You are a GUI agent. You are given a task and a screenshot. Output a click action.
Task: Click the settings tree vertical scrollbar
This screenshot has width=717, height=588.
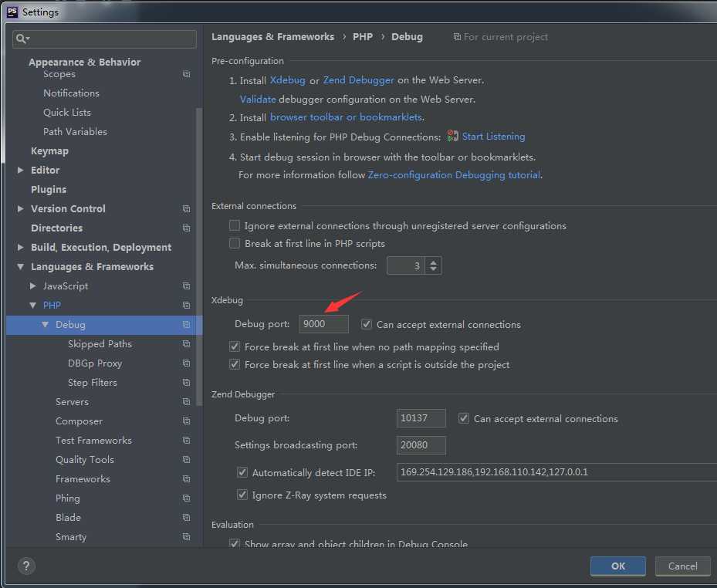coord(199,256)
